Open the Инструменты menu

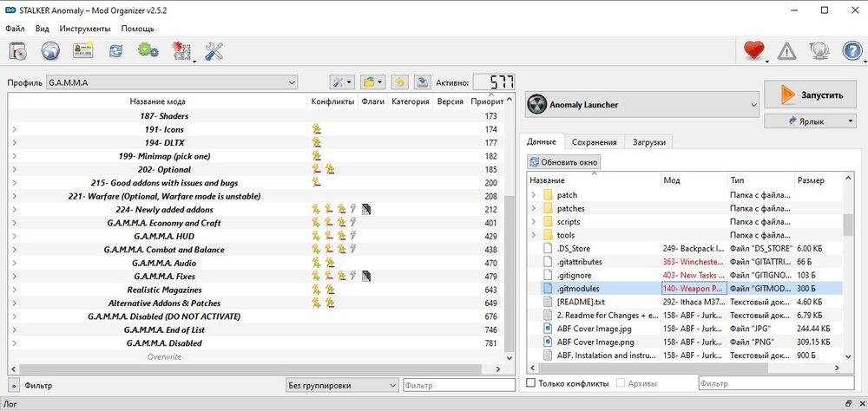tap(85, 29)
